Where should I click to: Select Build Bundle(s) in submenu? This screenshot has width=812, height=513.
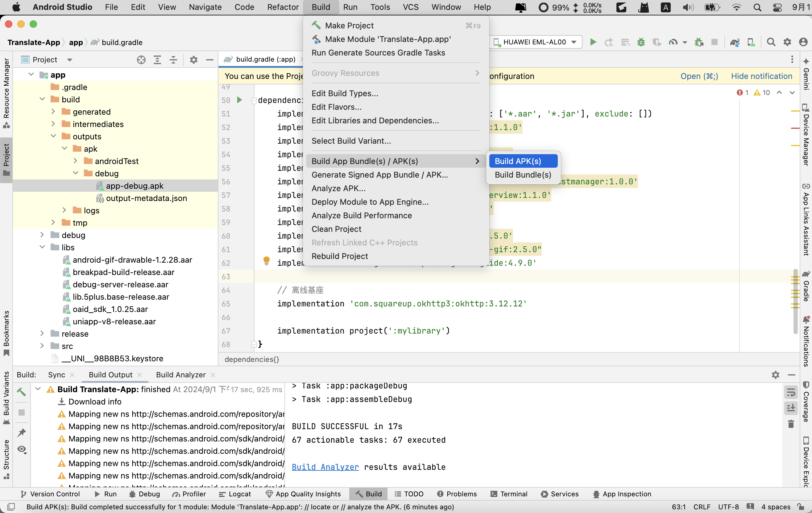pyautogui.click(x=523, y=174)
